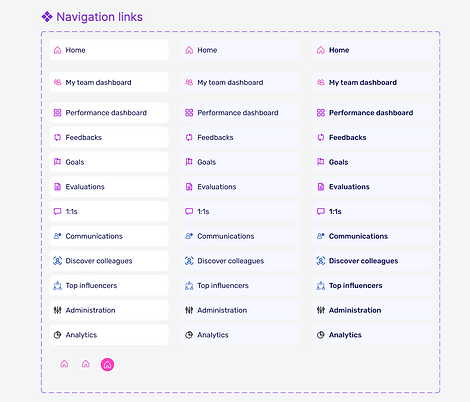470x402 pixels.
Task: Select Analytics link in the left column
Action: coord(109,335)
